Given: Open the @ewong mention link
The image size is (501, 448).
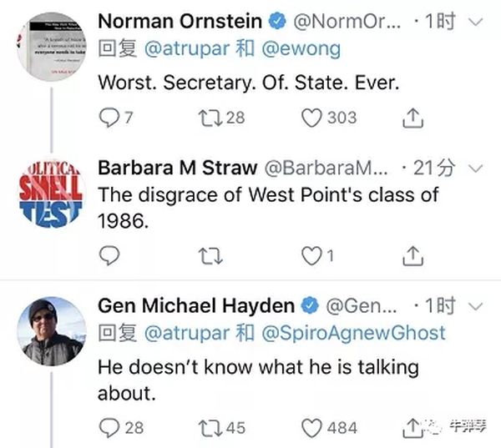Looking at the screenshot, I should 296,48.
